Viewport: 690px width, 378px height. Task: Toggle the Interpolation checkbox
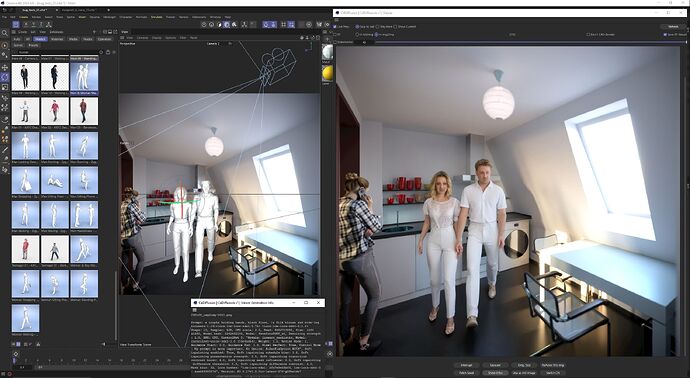click(336, 42)
